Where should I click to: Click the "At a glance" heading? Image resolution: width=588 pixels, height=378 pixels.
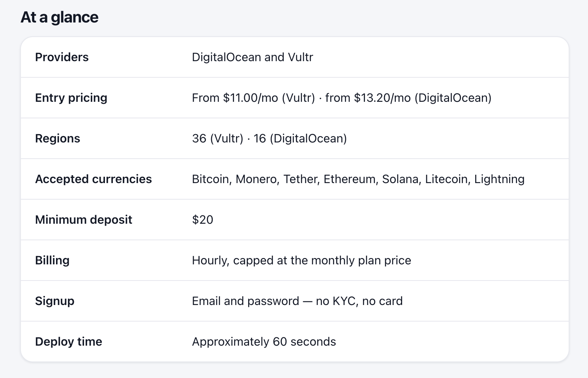click(59, 17)
